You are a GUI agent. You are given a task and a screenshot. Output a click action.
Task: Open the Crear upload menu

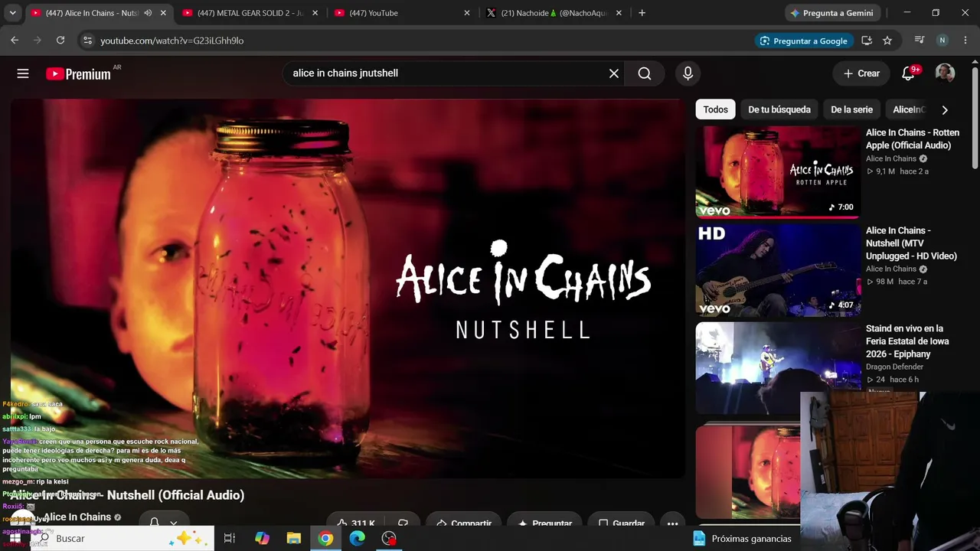[861, 73]
